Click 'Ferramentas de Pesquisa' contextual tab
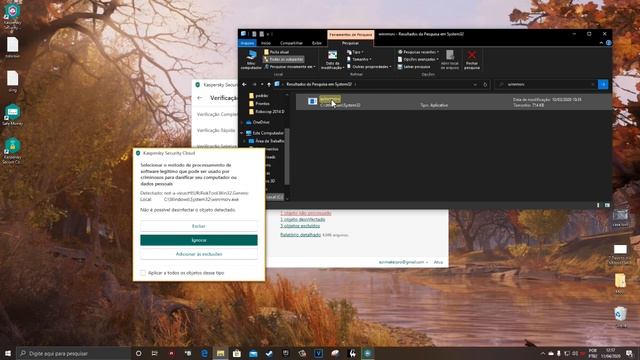The image size is (640, 360). pyautogui.click(x=351, y=35)
